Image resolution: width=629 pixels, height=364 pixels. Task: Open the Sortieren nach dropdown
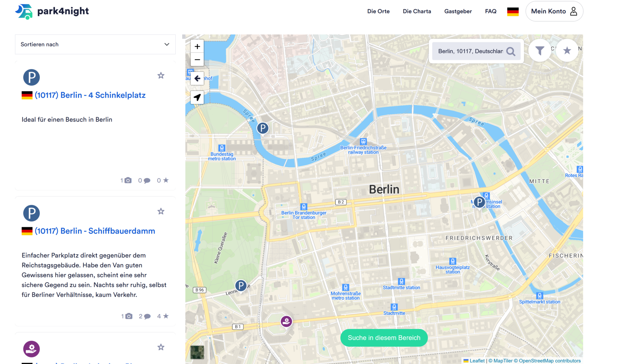point(95,45)
